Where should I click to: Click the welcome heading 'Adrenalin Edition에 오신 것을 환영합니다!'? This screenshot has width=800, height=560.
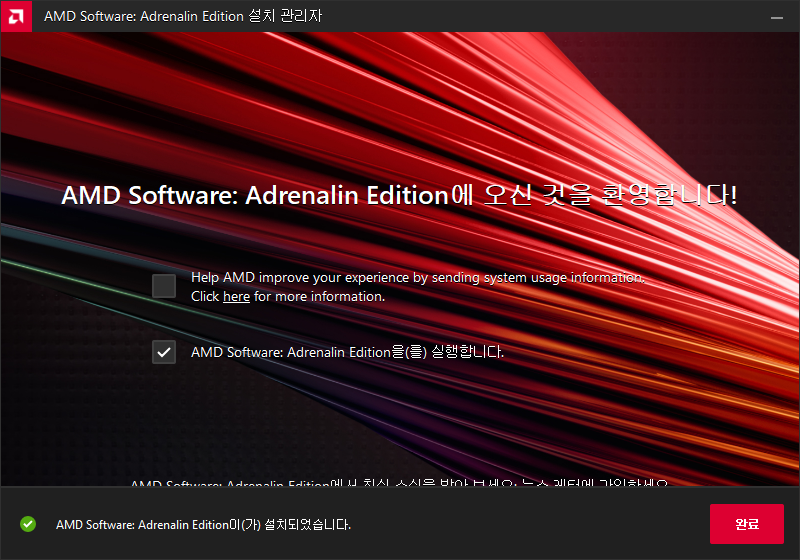(x=491, y=195)
